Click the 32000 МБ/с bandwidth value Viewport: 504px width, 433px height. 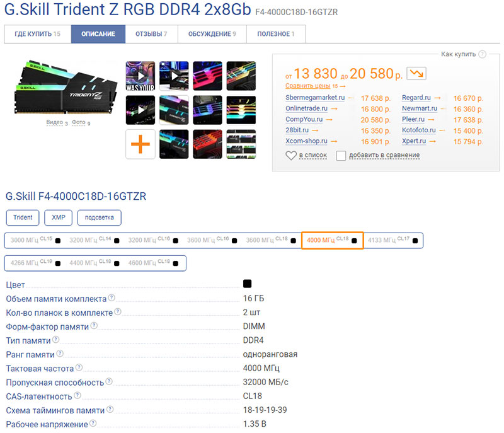[x=265, y=382]
